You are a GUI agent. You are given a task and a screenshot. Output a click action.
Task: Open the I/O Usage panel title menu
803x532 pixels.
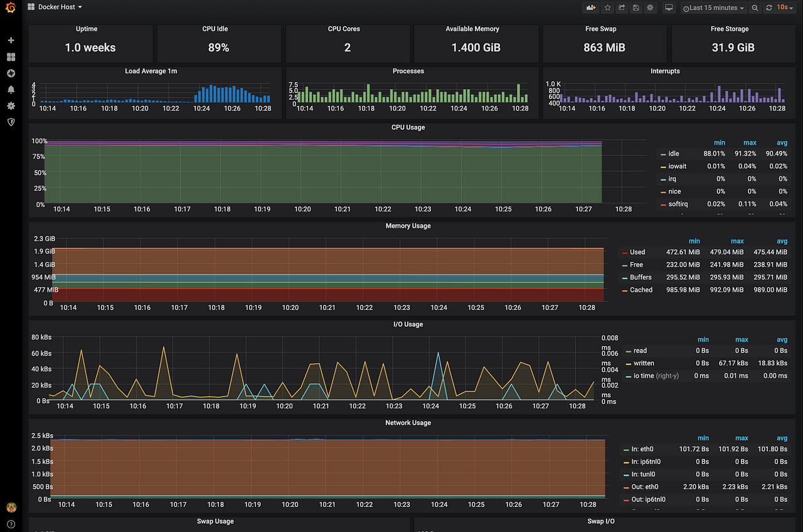[x=408, y=324]
